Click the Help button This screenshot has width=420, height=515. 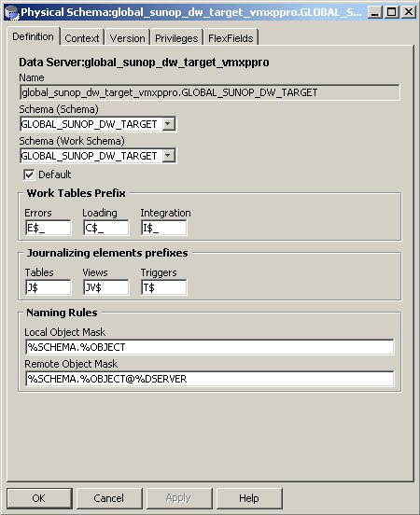pos(249,498)
